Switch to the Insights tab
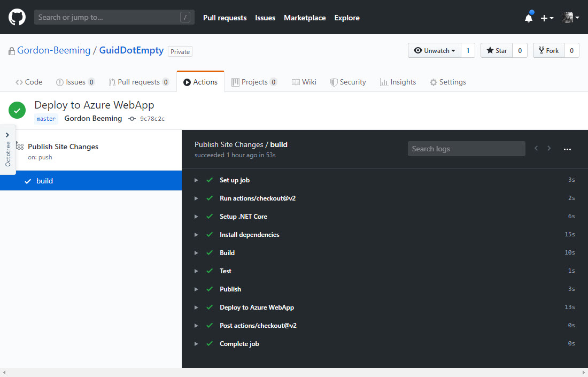 point(398,82)
